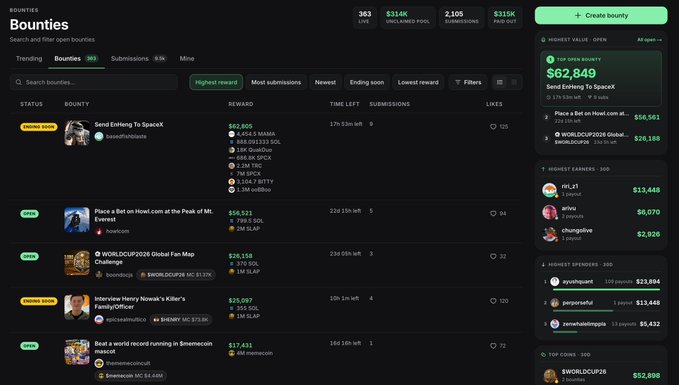Like the WORLDCUP2026 Global Fan Map bounty

(493, 256)
